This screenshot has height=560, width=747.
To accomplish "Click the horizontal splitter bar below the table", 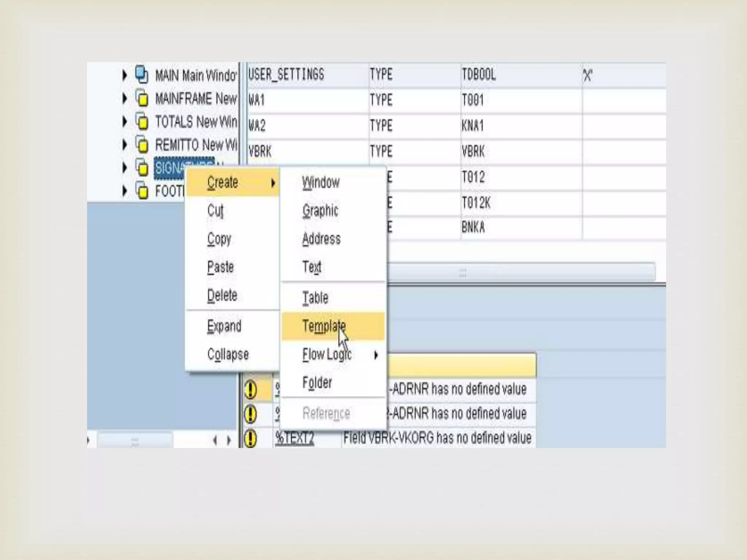I will 462,272.
